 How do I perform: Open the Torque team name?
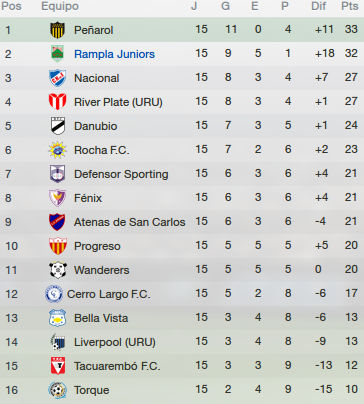pos(91,390)
